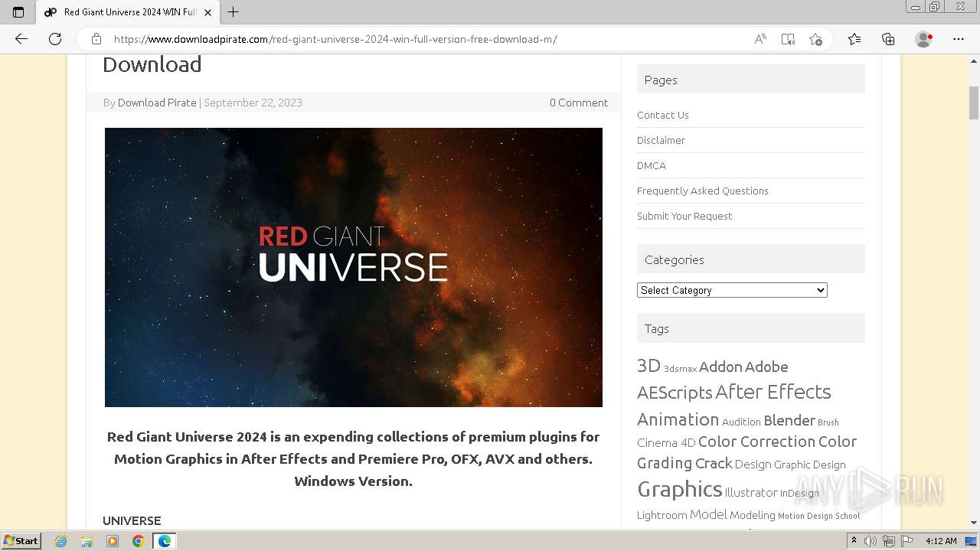
Task: Open the browser profile avatar
Action: pos(924,39)
